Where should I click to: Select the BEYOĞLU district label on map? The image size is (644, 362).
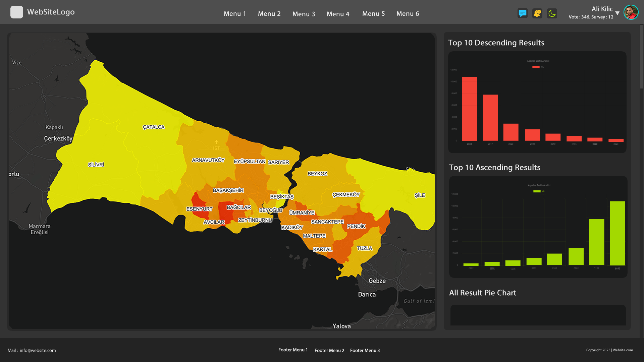(271, 210)
